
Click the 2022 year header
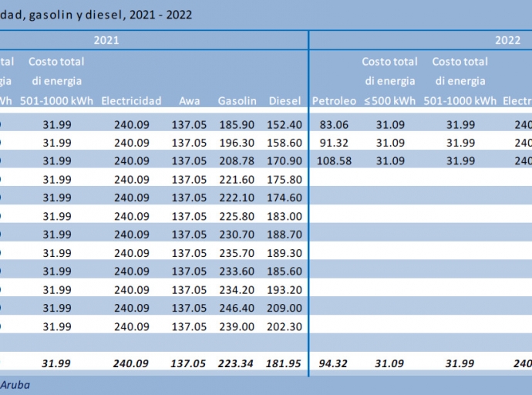(x=507, y=40)
